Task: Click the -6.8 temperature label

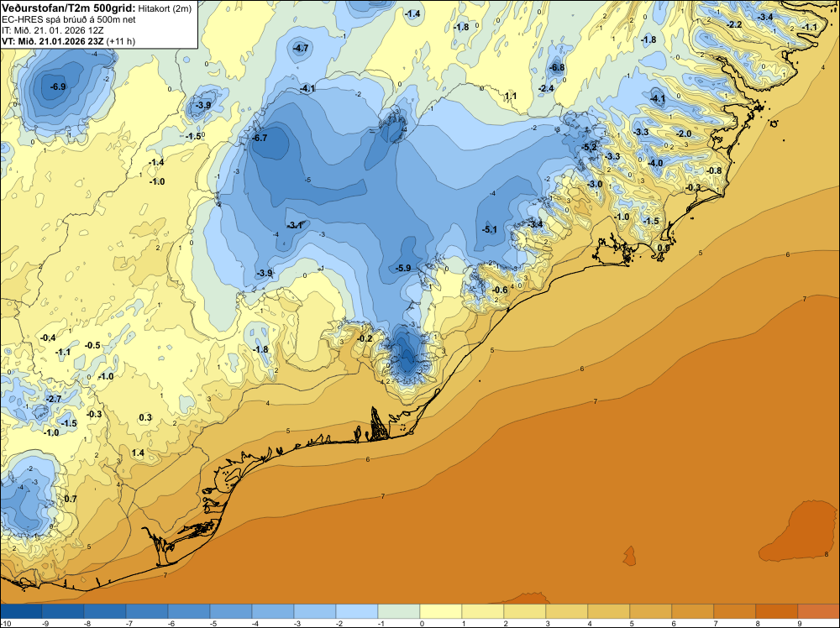Action: (x=557, y=67)
